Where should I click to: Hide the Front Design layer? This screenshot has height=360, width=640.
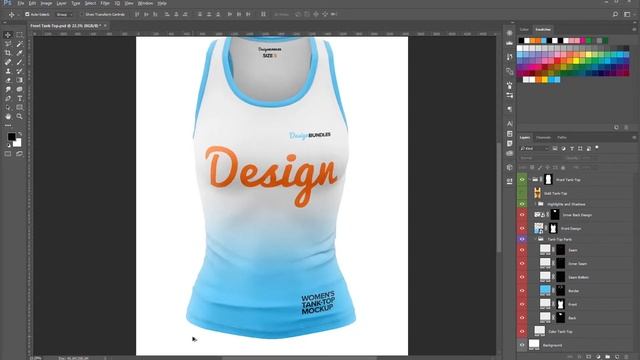(x=522, y=228)
